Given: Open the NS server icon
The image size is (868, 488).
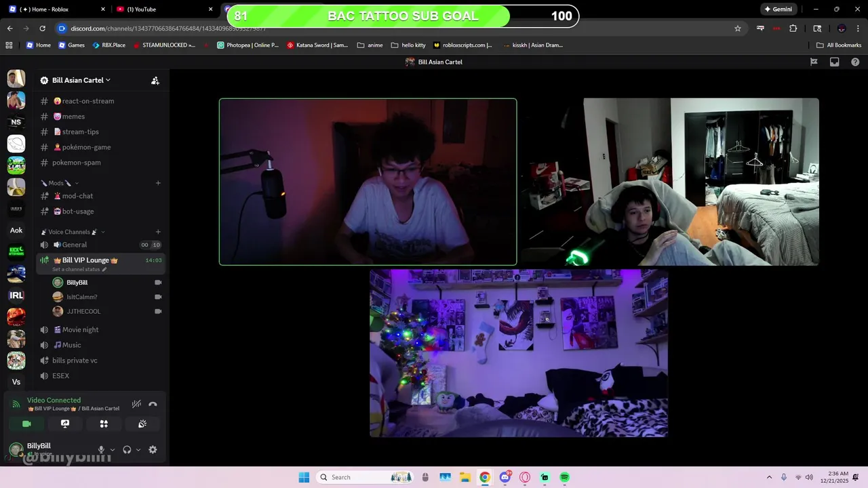Looking at the screenshot, I should pyautogui.click(x=16, y=122).
